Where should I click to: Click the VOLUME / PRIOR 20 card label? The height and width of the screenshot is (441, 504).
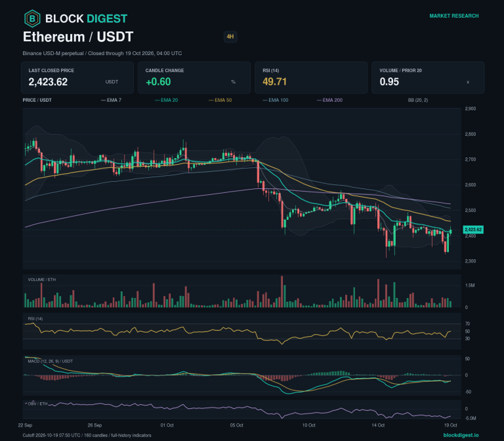click(400, 70)
